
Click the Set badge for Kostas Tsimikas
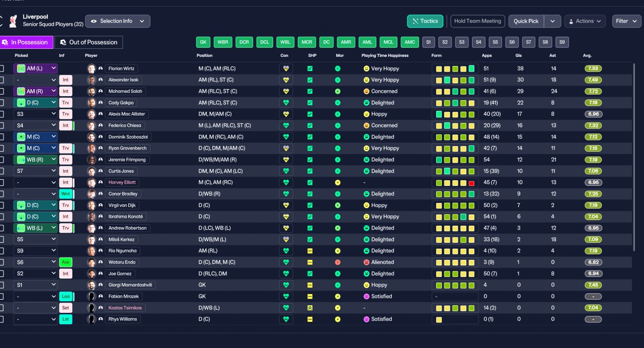click(65, 308)
